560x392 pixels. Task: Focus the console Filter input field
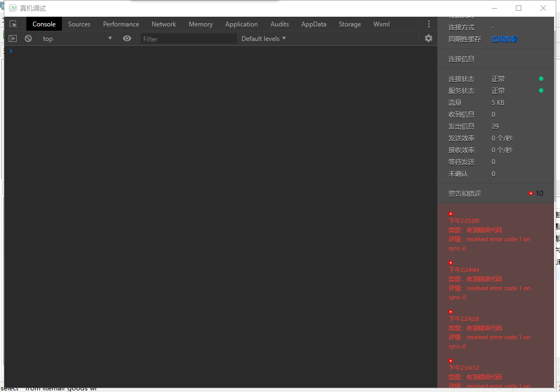(x=188, y=39)
